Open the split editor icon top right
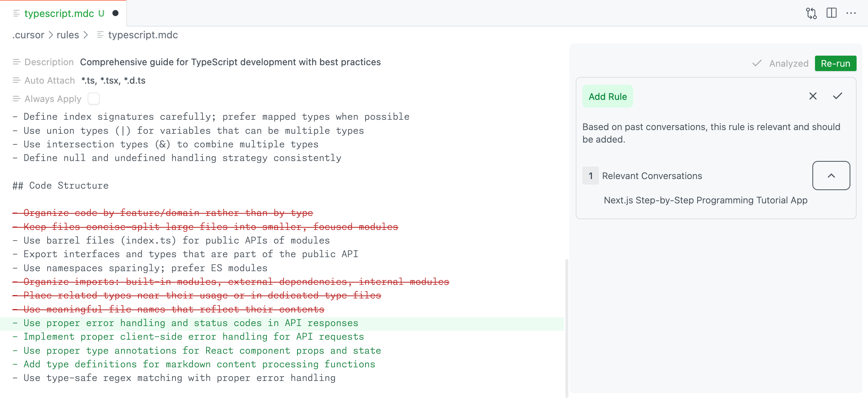 click(832, 13)
